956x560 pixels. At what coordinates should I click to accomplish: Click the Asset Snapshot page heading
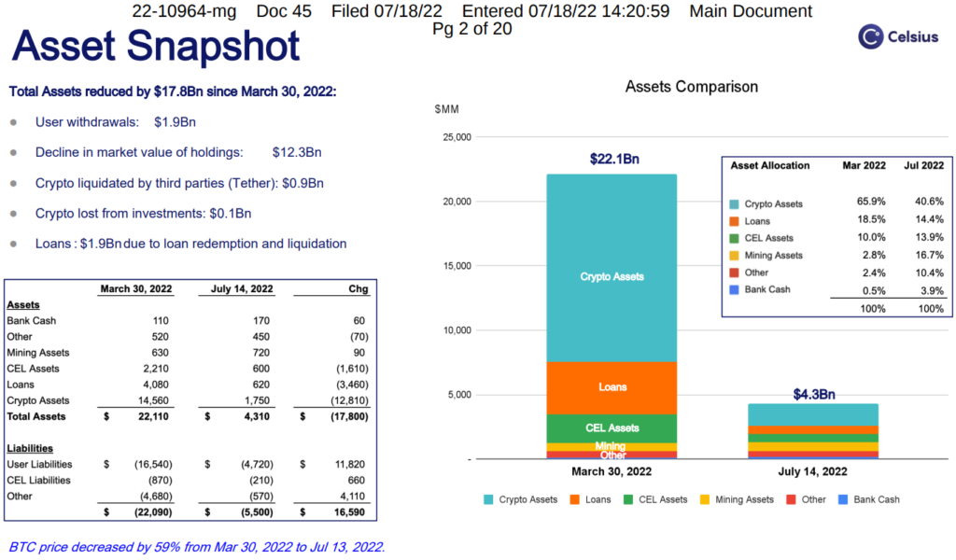coord(156,45)
